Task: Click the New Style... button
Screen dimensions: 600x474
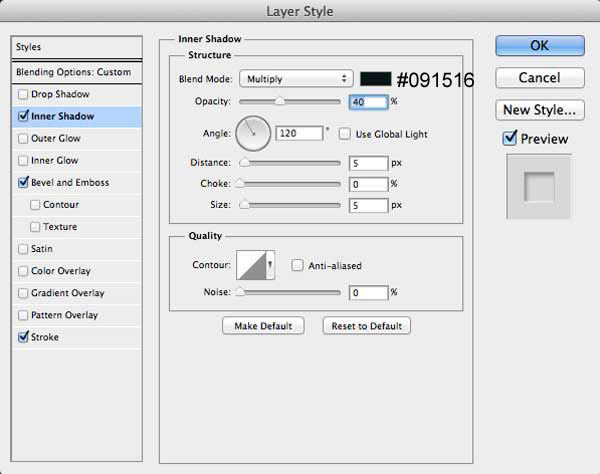Action: tap(540, 110)
